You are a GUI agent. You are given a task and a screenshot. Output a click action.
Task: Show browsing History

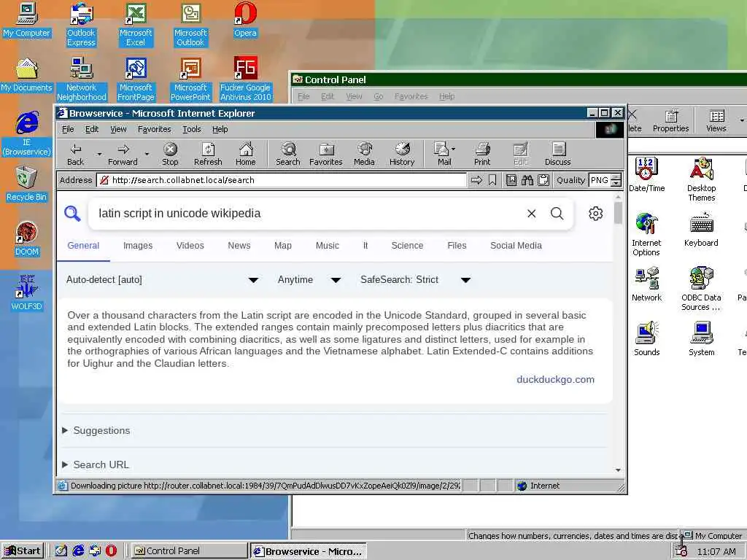point(402,155)
